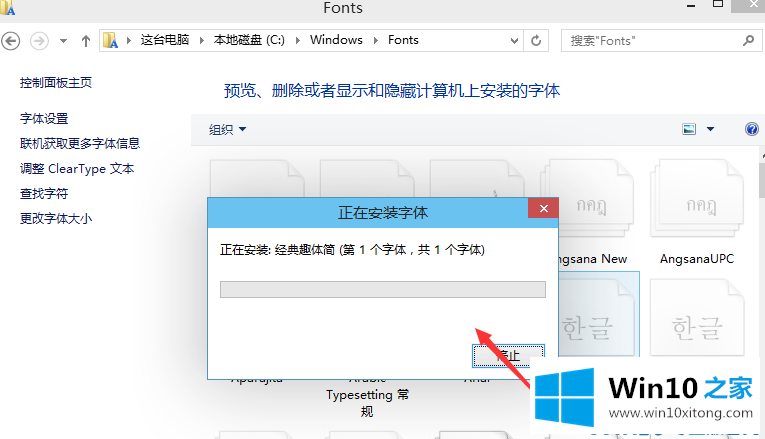Open the help question mark icon
This screenshot has width=765, height=439.
[752, 129]
